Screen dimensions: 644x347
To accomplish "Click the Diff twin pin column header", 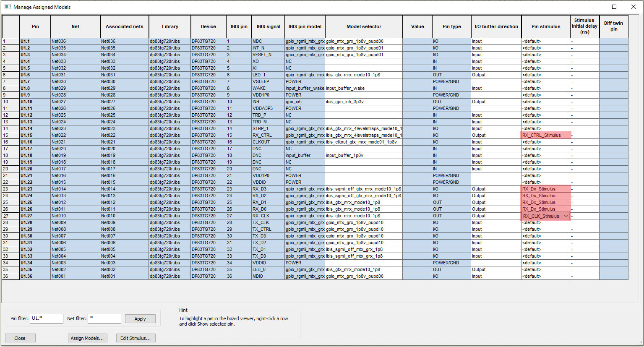I will 614,26.
